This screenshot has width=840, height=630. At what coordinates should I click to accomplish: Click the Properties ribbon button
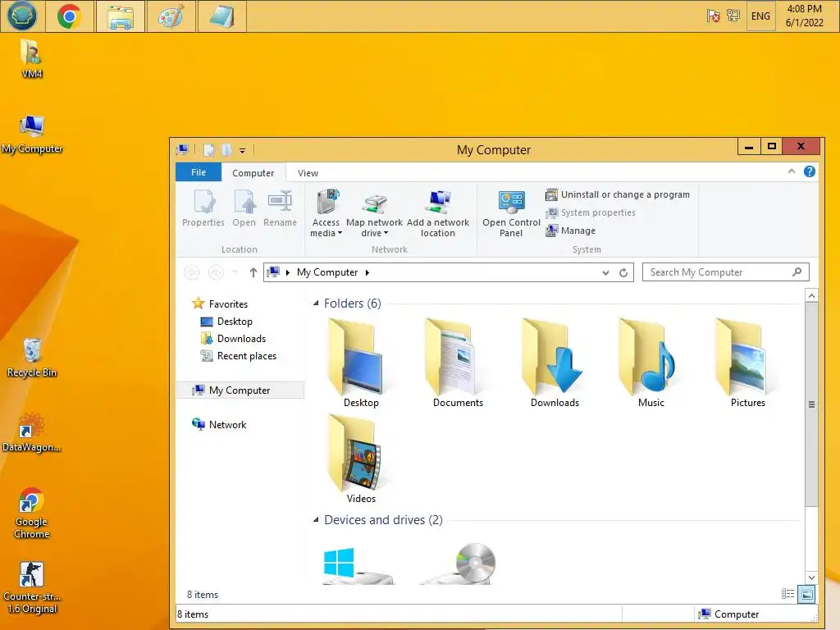203,209
